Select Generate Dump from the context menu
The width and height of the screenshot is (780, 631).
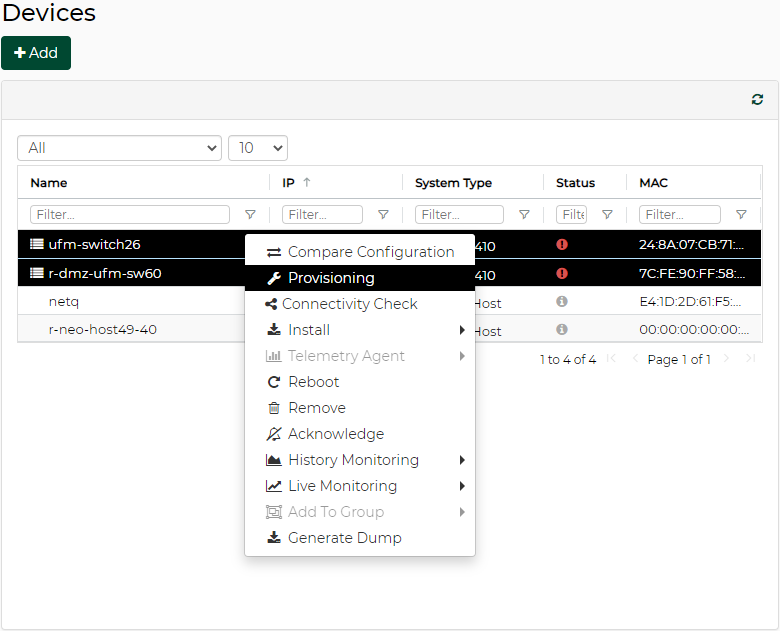(344, 538)
